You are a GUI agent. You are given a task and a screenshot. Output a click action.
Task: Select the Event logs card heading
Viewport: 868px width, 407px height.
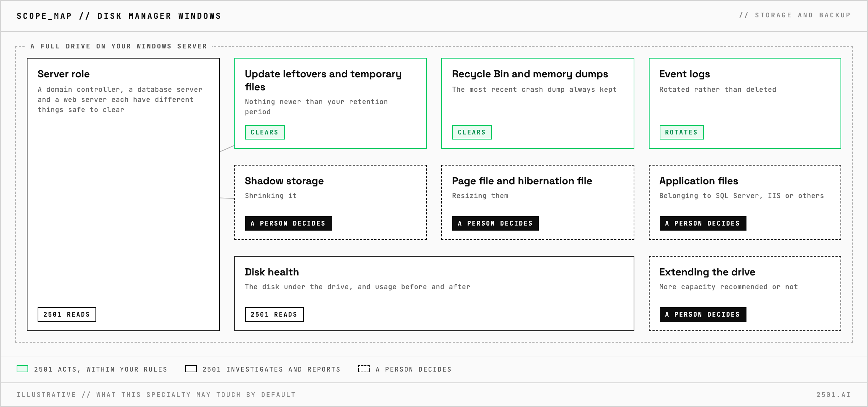click(685, 74)
